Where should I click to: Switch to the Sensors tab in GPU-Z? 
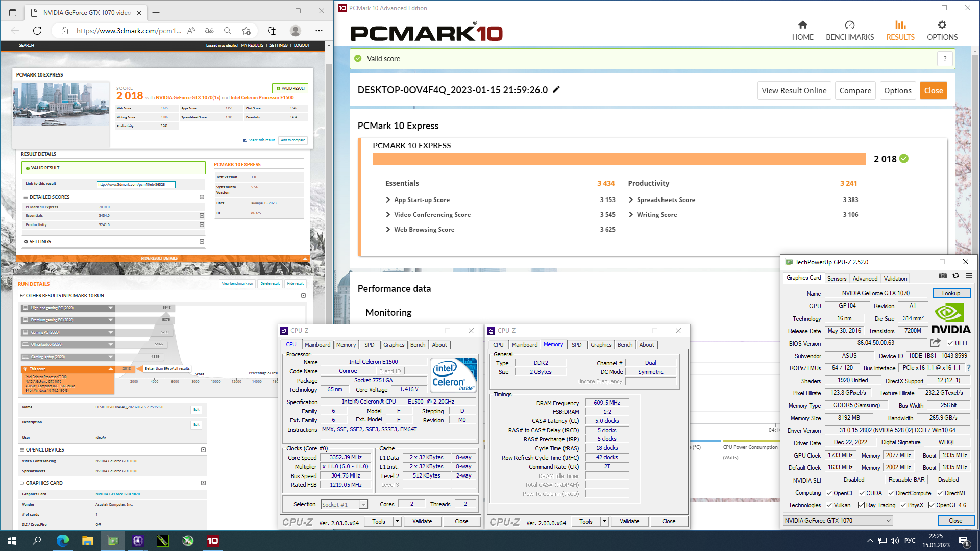coord(837,279)
